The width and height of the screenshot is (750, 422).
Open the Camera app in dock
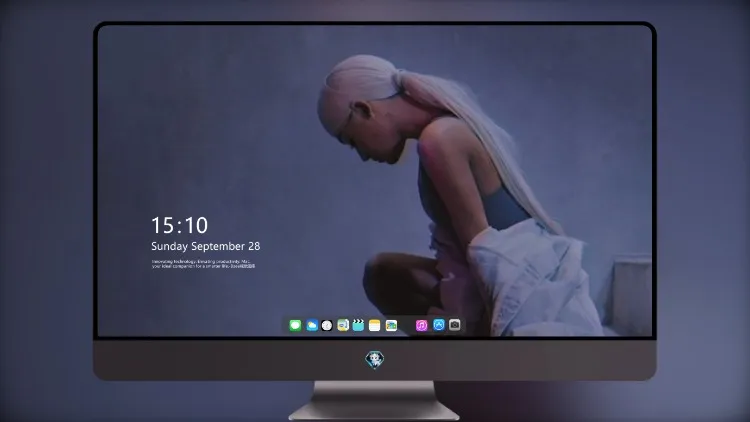pyautogui.click(x=455, y=325)
